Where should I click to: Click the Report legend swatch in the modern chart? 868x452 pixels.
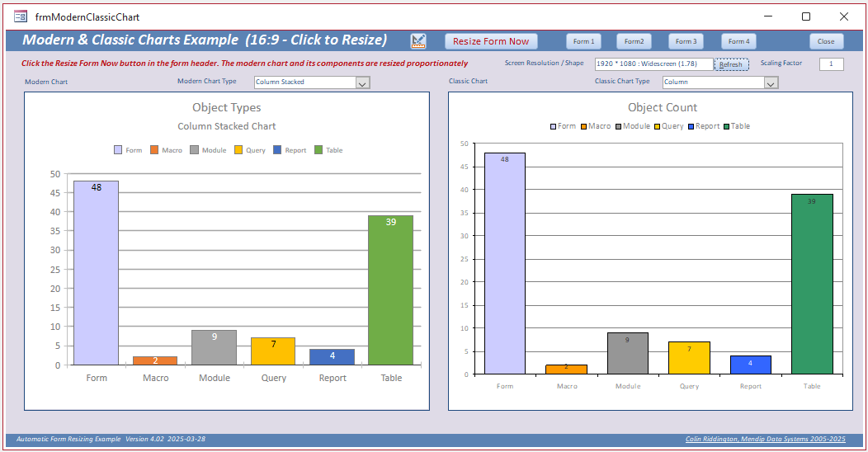(277, 150)
